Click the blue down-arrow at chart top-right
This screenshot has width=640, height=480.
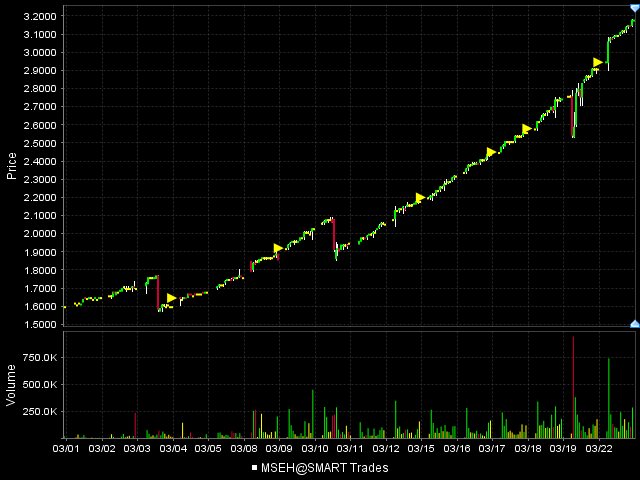tap(634, 8)
